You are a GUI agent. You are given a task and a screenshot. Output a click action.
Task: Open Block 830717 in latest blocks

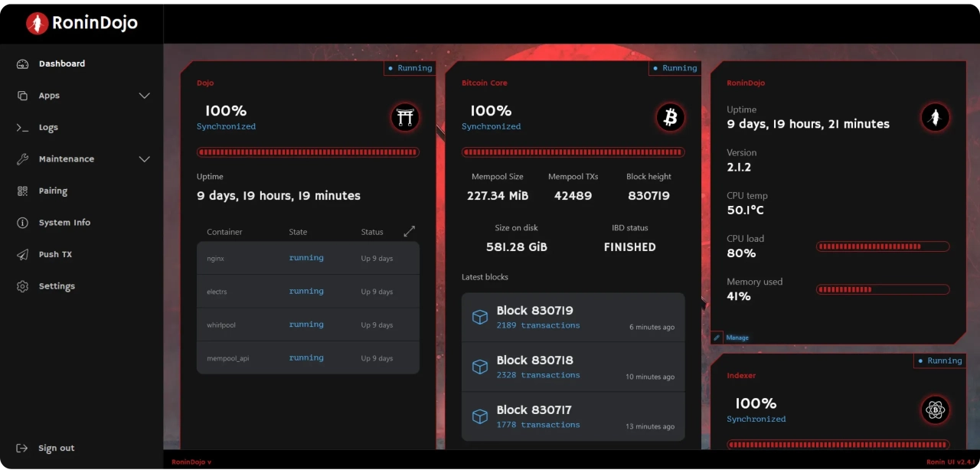(573, 416)
